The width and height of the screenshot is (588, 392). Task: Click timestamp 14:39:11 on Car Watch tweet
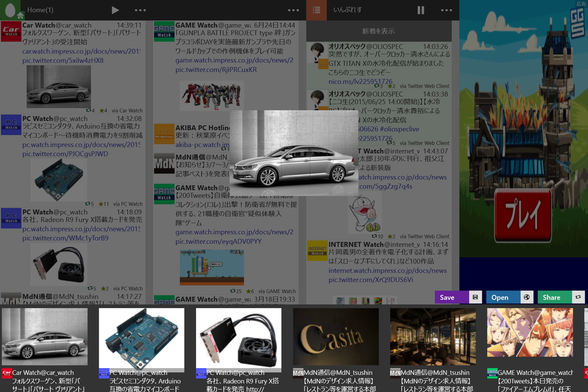click(129, 25)
